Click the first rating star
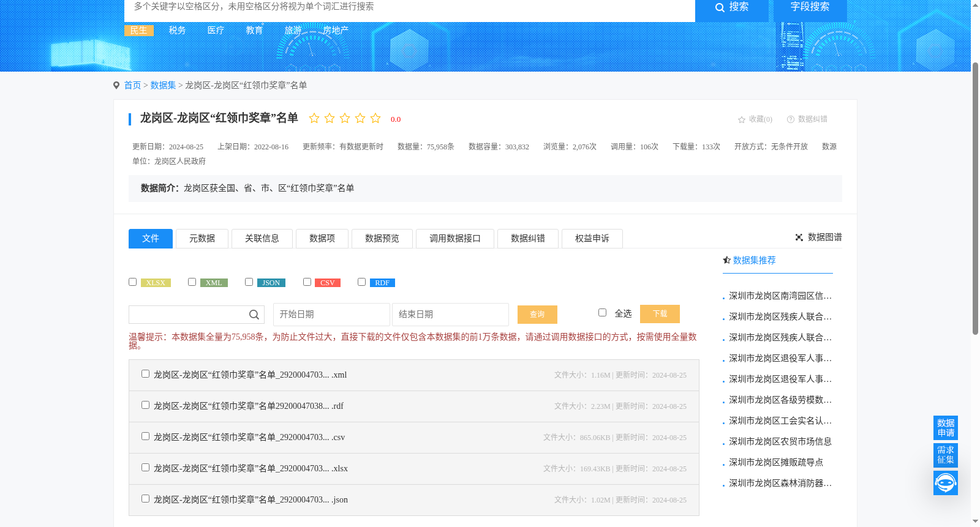 click(314, 118)
